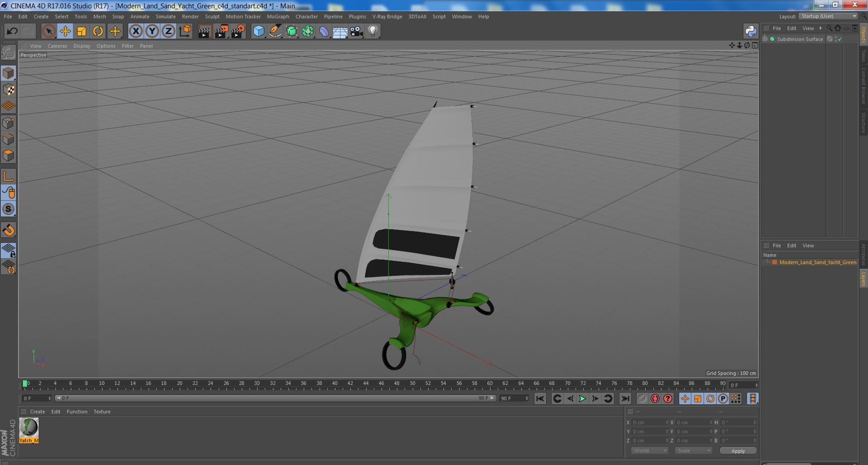The image size is (868, 465).
Task: Toggle Y axis lock
Action: click(152, 31)
